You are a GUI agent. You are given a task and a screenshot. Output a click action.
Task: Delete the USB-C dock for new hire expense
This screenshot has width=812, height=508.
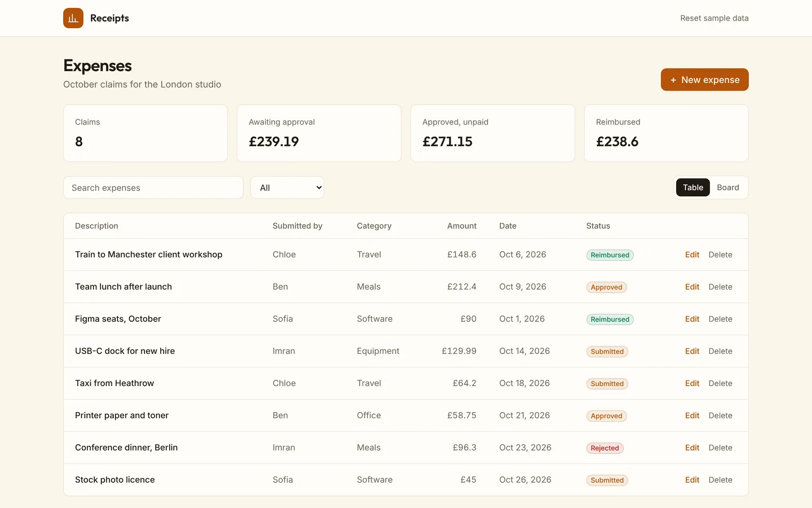click(720, 351)
